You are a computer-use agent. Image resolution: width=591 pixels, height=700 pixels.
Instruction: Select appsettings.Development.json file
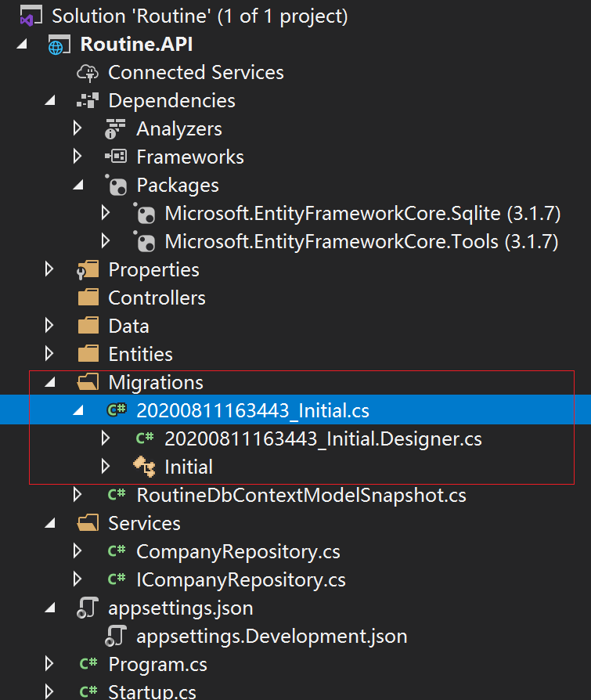[271, 637]
